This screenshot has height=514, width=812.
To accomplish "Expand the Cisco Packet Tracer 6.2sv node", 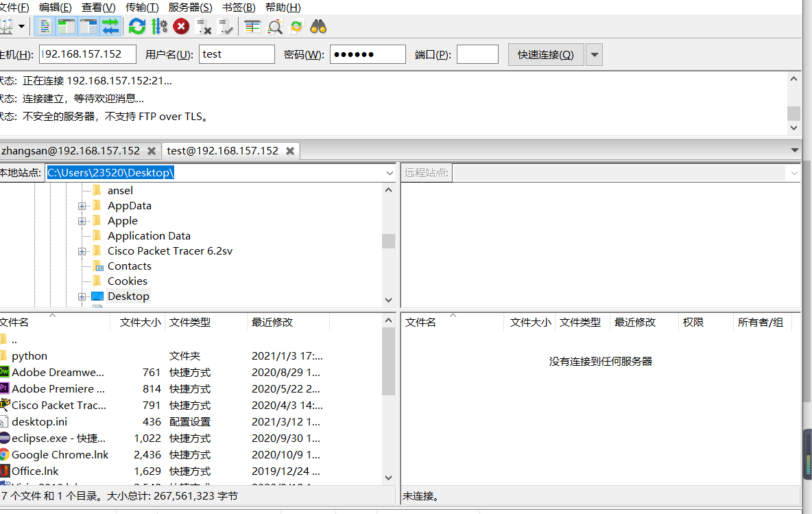I will click(82, 251).
